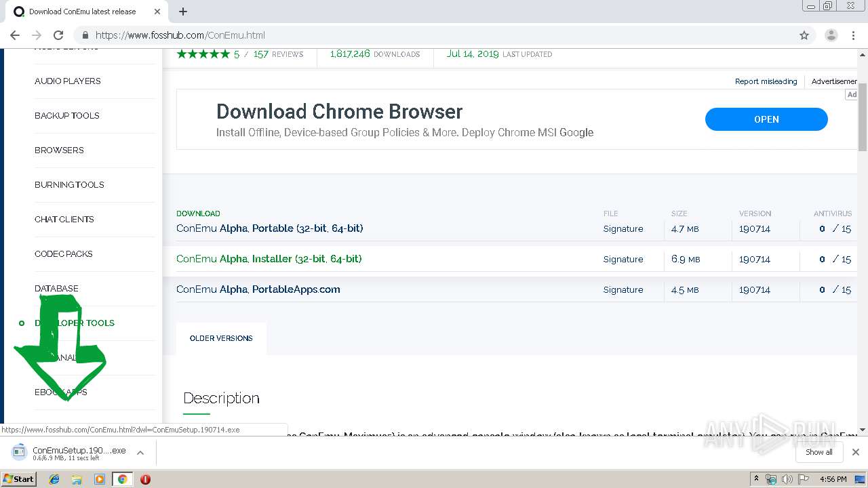The height and width of the screenshot is (488, 868).
Task: Open the Chrome three-dot menu
Action: (x=853, y=35)
